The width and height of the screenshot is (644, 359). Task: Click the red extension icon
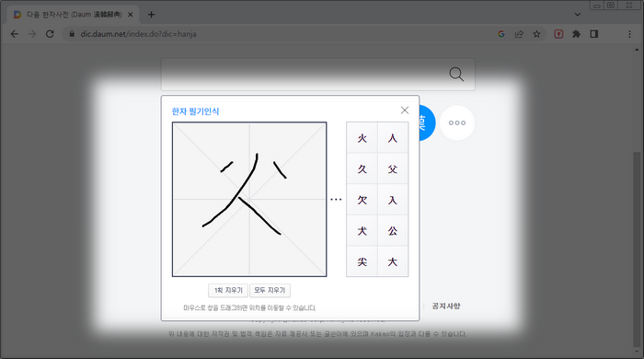(558, 34)
